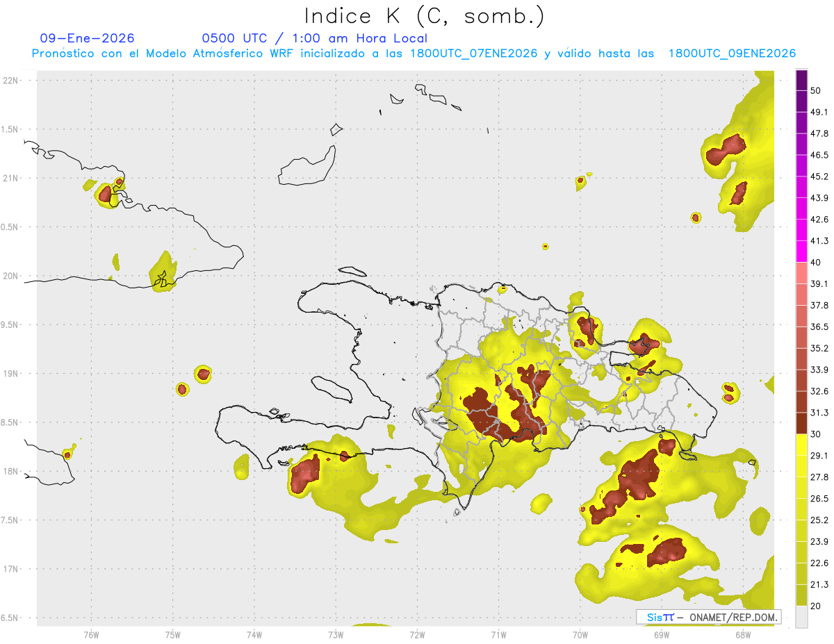Click the longitude axis label '71W'
This screenshot has width=834, height=644.
tap(498, 635)
